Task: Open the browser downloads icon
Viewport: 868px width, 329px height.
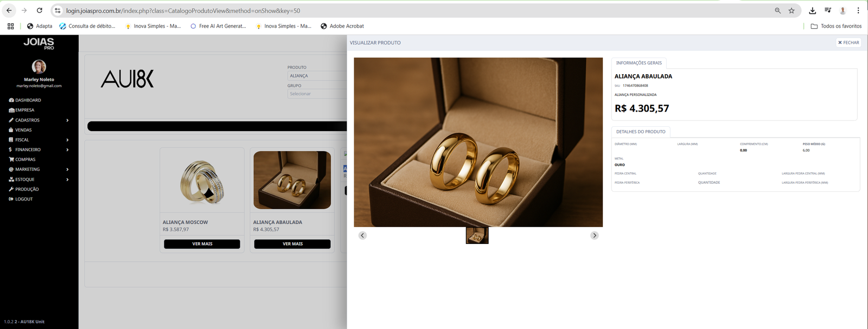Action: (x=812, y=10)
